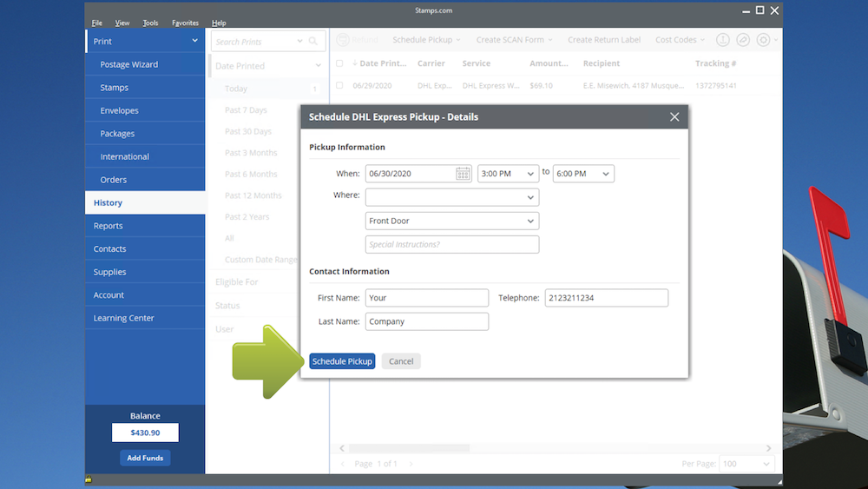Toggle the select-all header checkbox
This screenshot has height=489, width=868.
coord(339,63)
